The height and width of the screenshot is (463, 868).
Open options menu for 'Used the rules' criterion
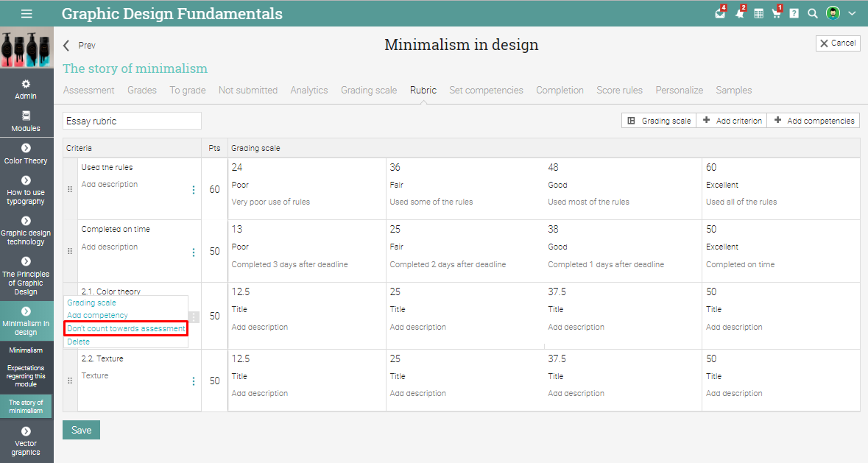194,190
